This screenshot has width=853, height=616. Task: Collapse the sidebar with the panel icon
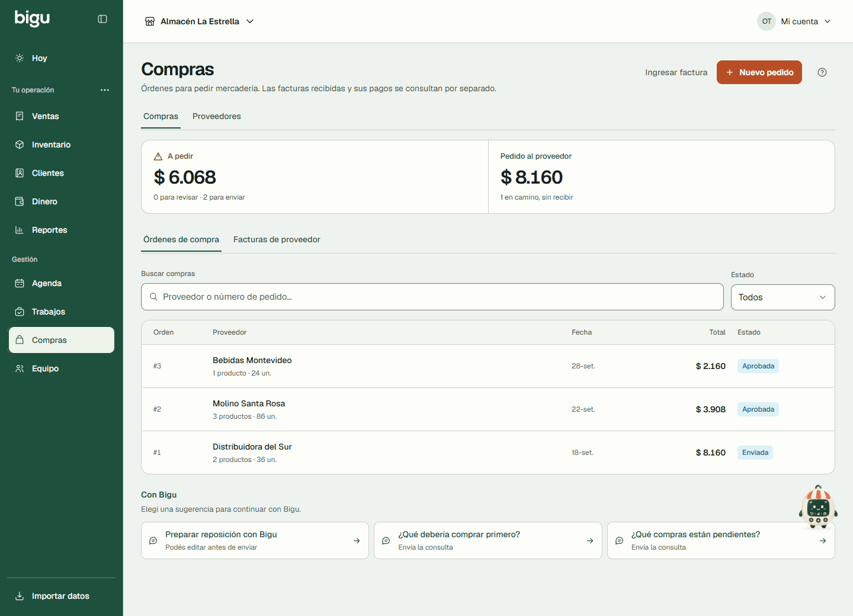tap(102, 19)
